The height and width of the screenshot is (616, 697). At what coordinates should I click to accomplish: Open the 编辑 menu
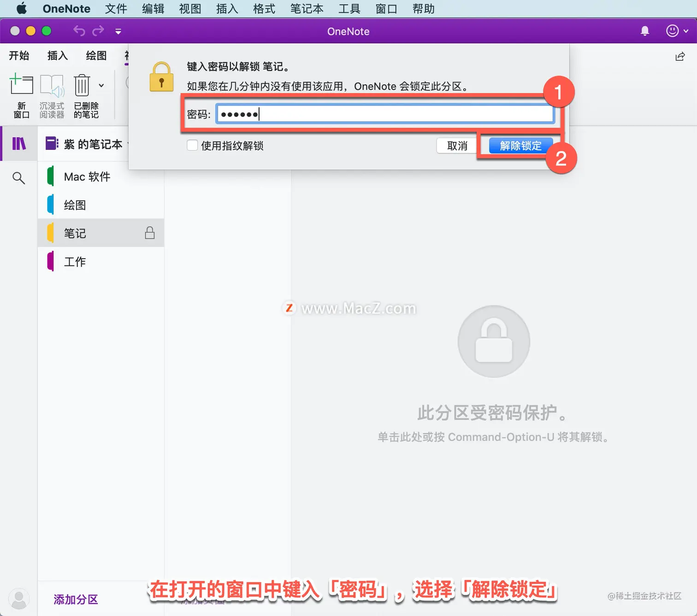[153, 9]
